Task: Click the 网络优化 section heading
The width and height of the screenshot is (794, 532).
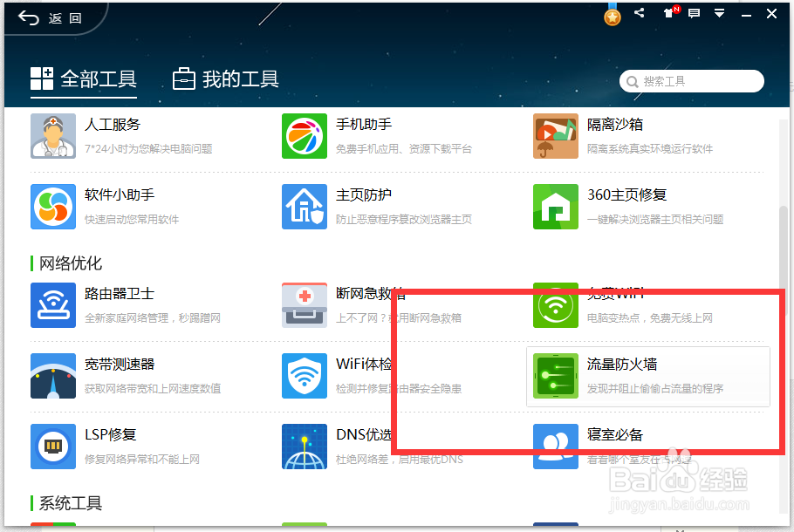Action: click(x=71, y=263)
